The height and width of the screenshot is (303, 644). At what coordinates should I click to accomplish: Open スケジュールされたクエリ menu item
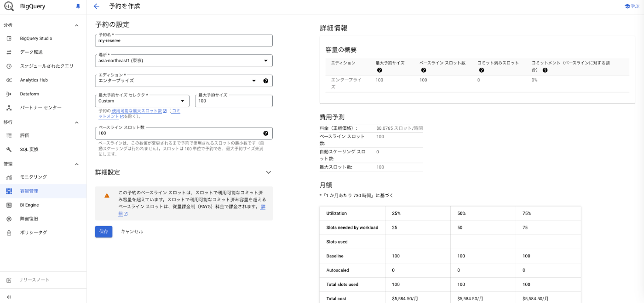(43, 66)
